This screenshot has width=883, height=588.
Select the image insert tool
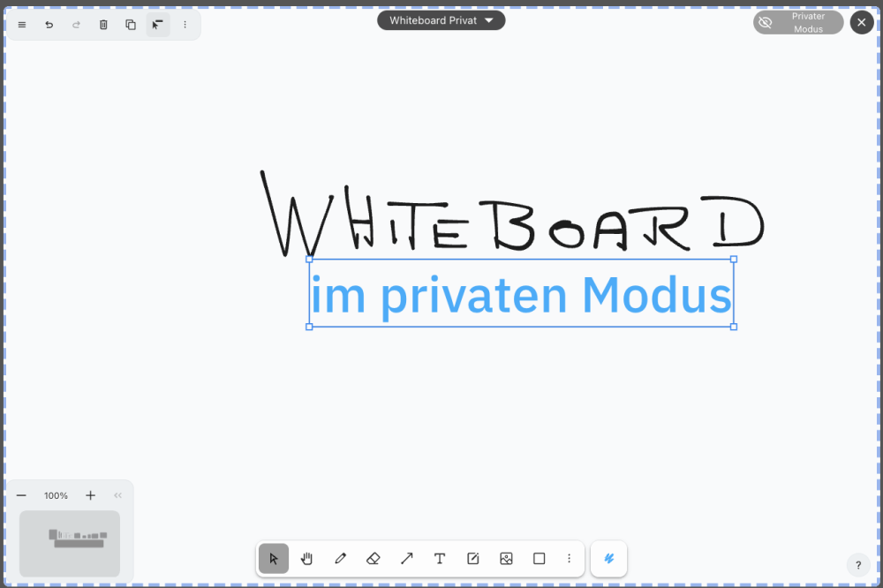(x=506, y=559)
